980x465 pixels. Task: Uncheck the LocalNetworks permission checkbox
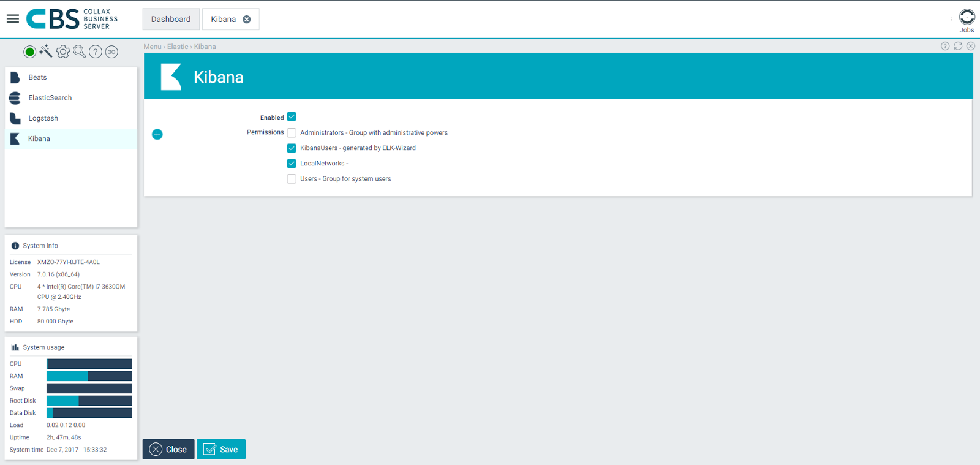click(x=292, y=164)
